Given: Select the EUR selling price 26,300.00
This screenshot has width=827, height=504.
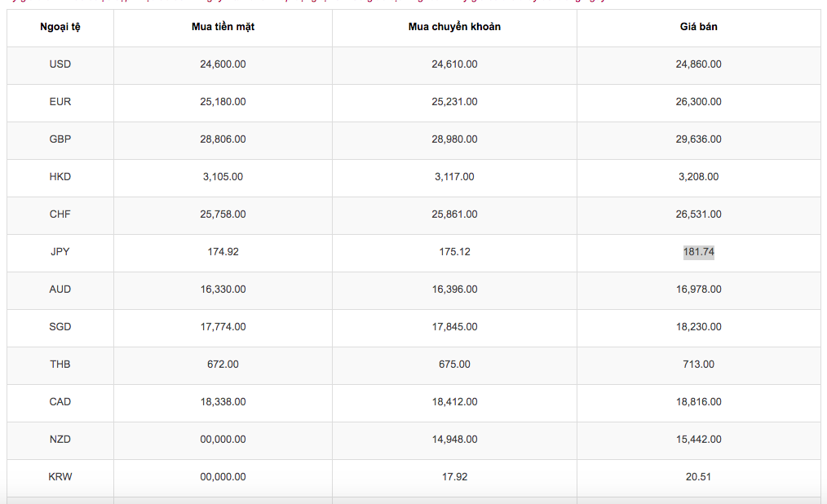Looking at the screenshot, I should 698,102.
